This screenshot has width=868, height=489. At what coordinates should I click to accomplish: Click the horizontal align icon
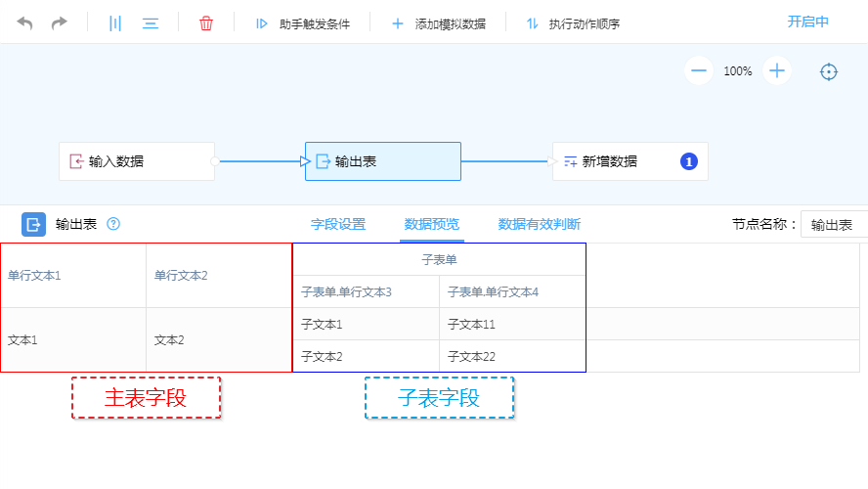(x=151, y=22)
